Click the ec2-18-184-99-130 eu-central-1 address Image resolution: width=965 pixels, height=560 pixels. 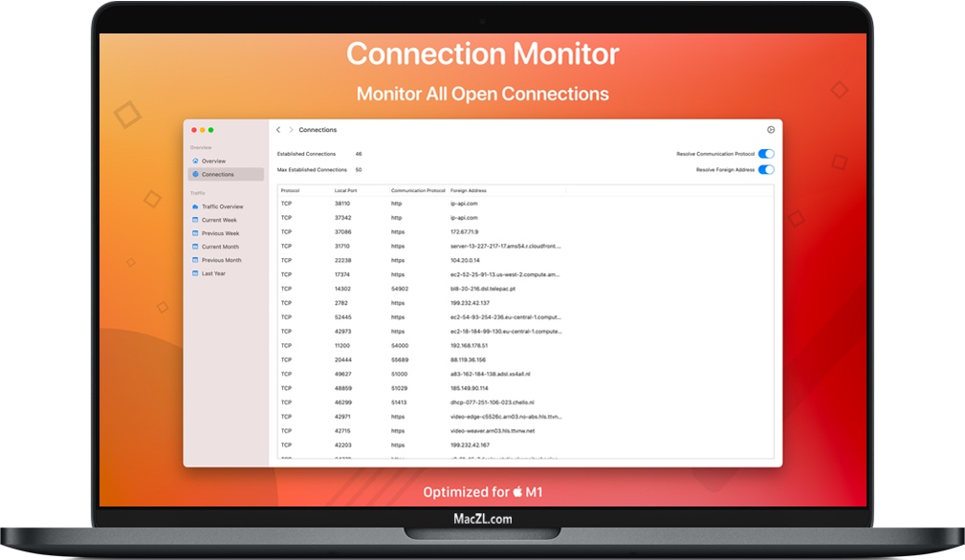(506, 332)
